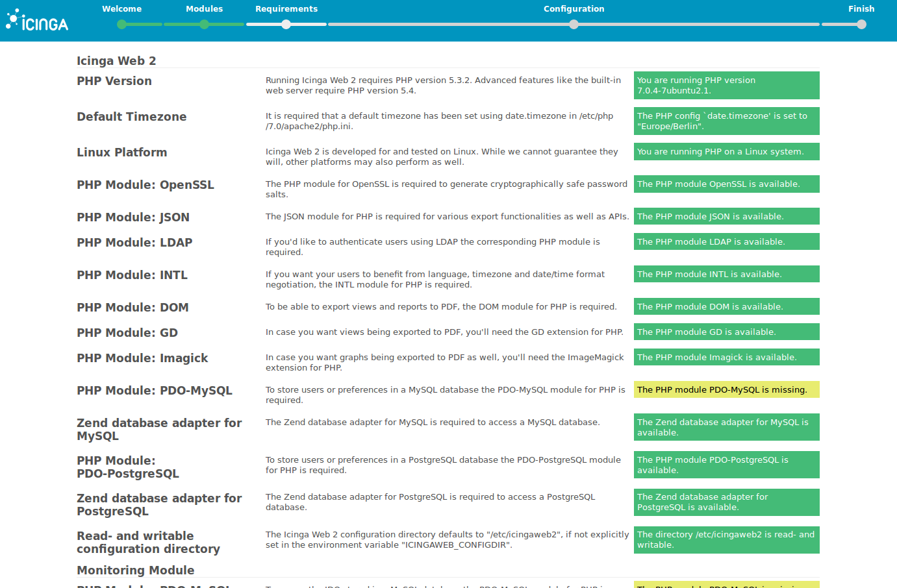Click the Configuration step circle marker

coord(574,24)
